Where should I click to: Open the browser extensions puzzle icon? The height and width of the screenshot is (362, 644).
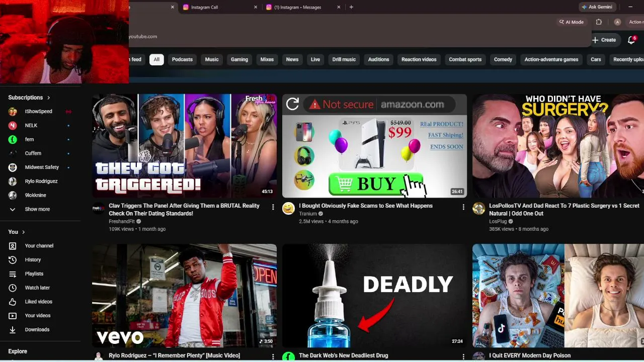pyautogui.click(x=599, y=22)
